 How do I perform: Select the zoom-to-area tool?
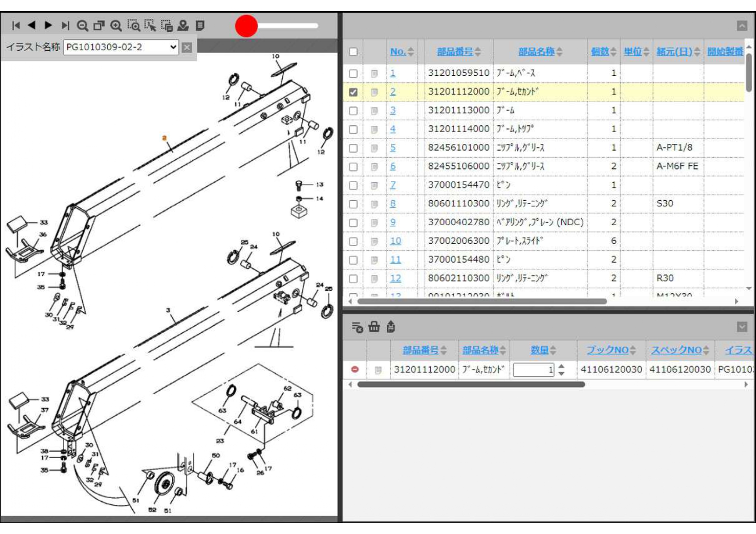134,26
